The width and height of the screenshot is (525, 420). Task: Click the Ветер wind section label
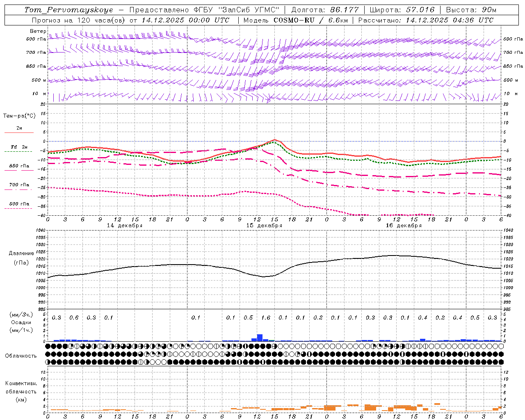point(38,31)
